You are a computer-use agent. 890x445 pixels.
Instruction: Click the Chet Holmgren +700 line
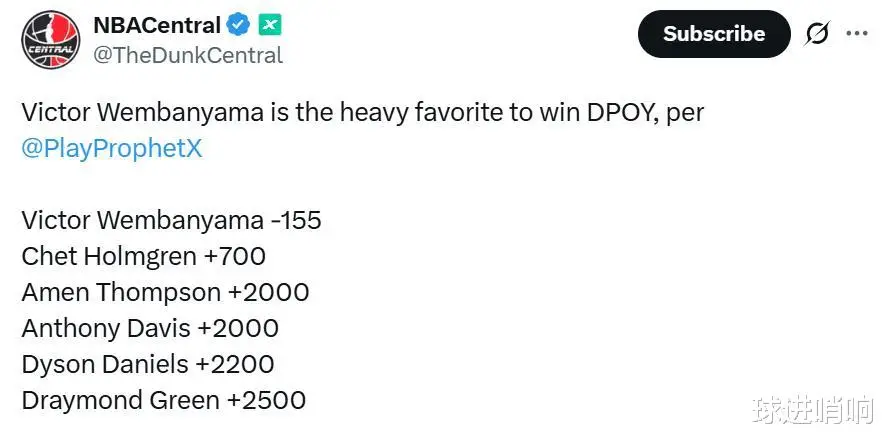tap(143, 256)
